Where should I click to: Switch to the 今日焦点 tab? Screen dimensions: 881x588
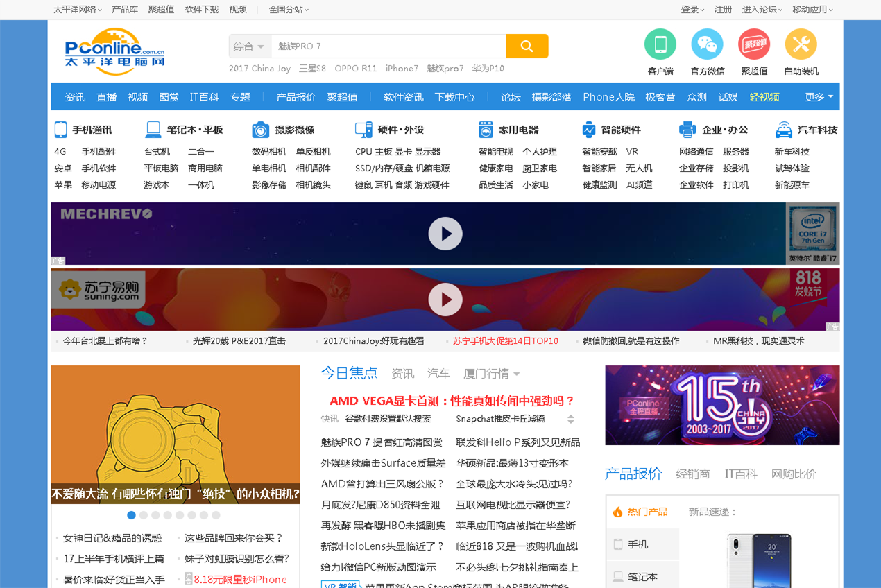(x=349, y=373)
